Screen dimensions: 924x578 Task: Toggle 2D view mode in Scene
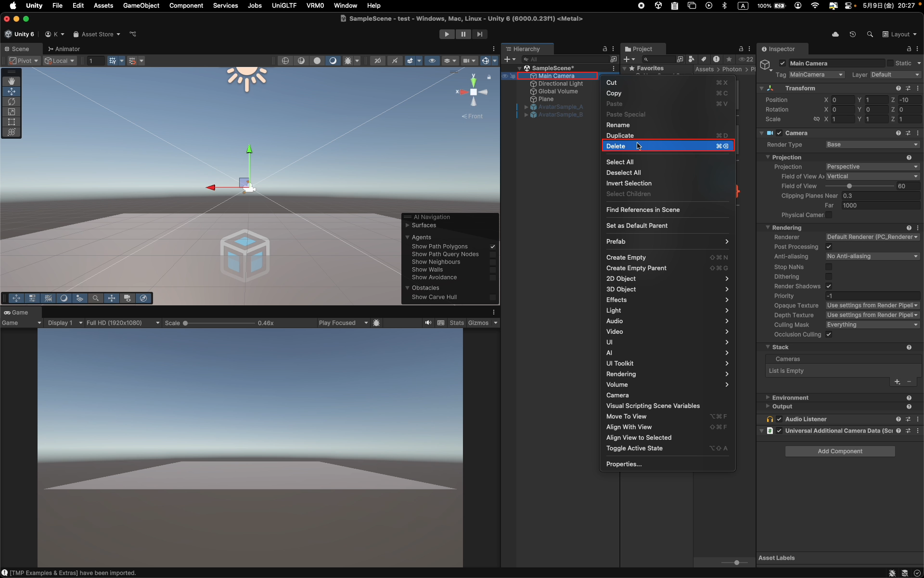pos(378,61)
